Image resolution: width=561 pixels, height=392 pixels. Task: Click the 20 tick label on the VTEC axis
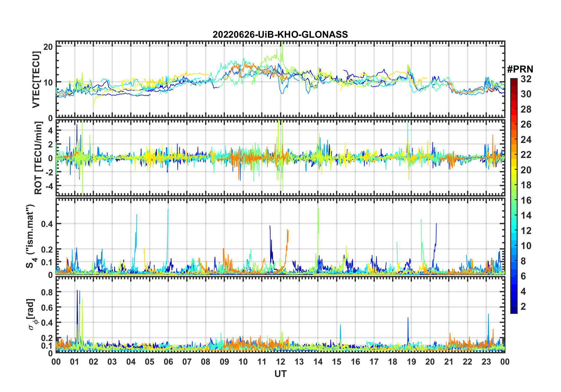tap(48, 47)
